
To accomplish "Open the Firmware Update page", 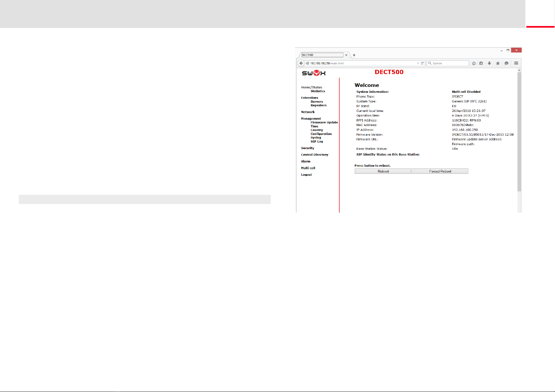I will click(x=324, y=122).
